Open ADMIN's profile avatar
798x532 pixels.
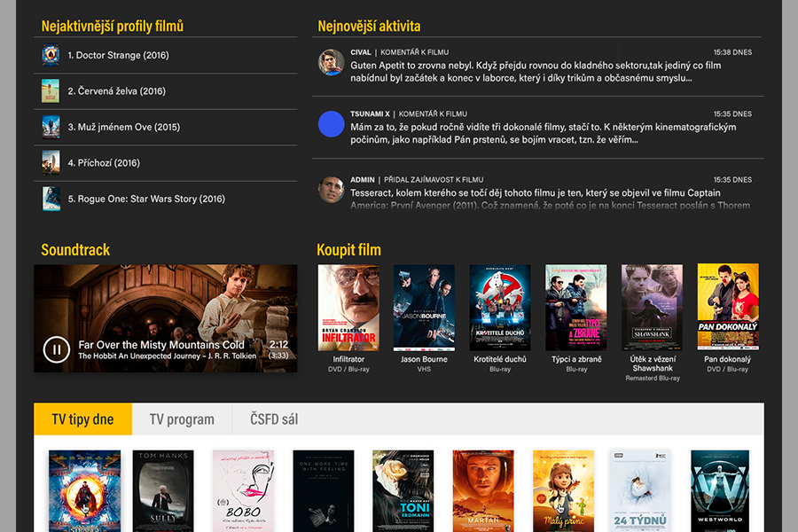point(331,189)
